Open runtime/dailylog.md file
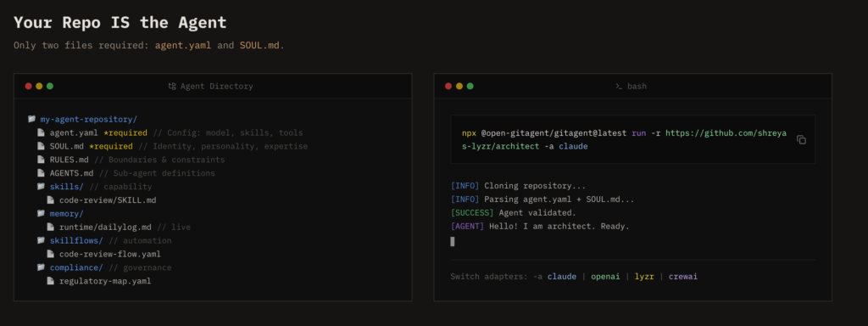Viewport: 868px width, 326px height. [105, 228]
